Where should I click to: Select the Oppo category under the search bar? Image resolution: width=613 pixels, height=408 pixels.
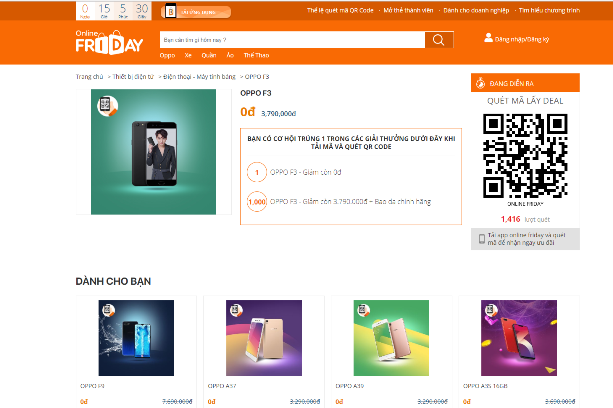point(167,55)
